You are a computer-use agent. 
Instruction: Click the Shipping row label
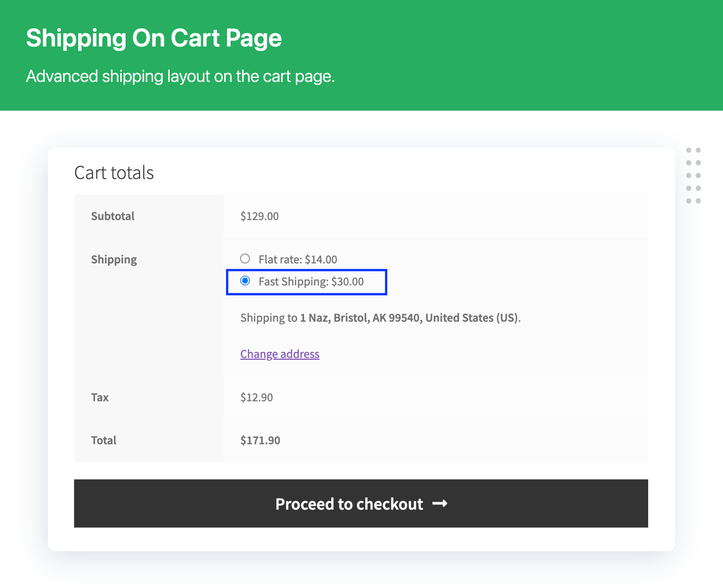tap(114, 259)
